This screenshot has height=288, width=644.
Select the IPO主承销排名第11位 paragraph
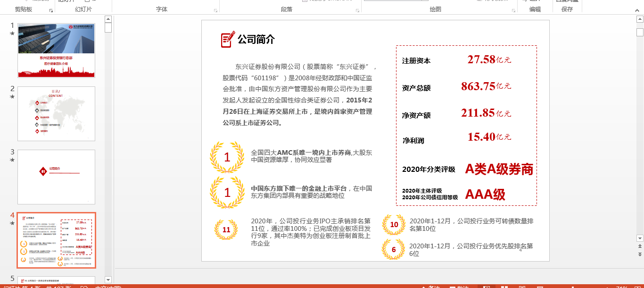[x=311, y=232]
